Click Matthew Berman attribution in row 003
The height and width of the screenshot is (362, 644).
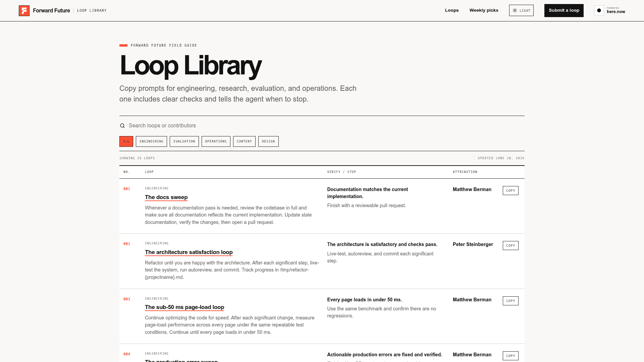pos(472,300)
